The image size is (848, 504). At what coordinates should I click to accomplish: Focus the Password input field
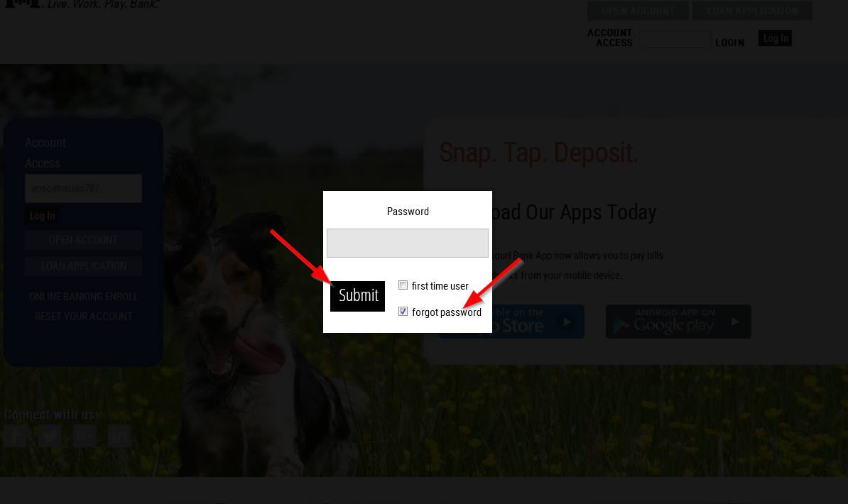click(407, 243)
